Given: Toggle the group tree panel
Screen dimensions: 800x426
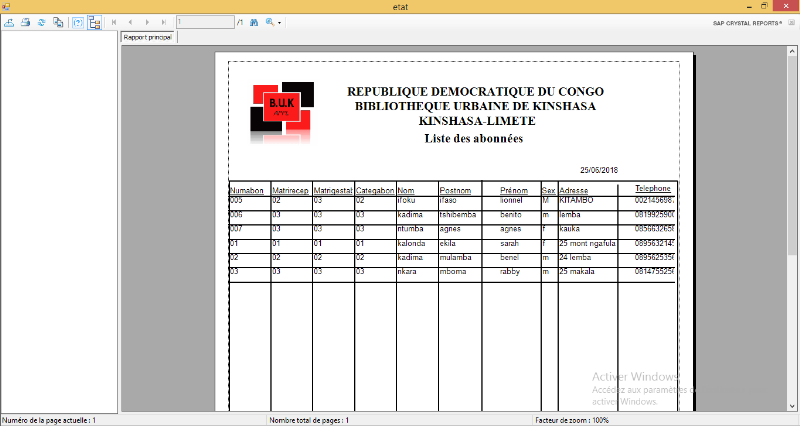Looking at the screenshot, I should [94, 22].
